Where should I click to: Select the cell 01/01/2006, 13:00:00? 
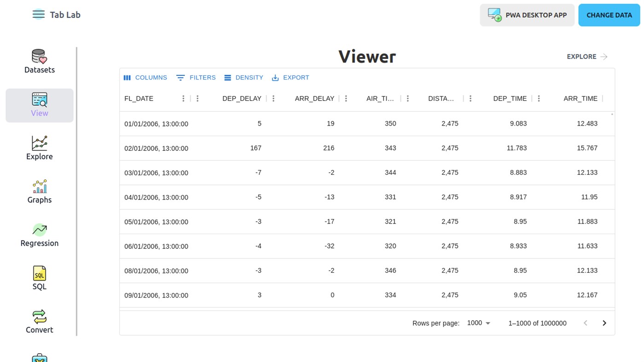click(156, 124)
